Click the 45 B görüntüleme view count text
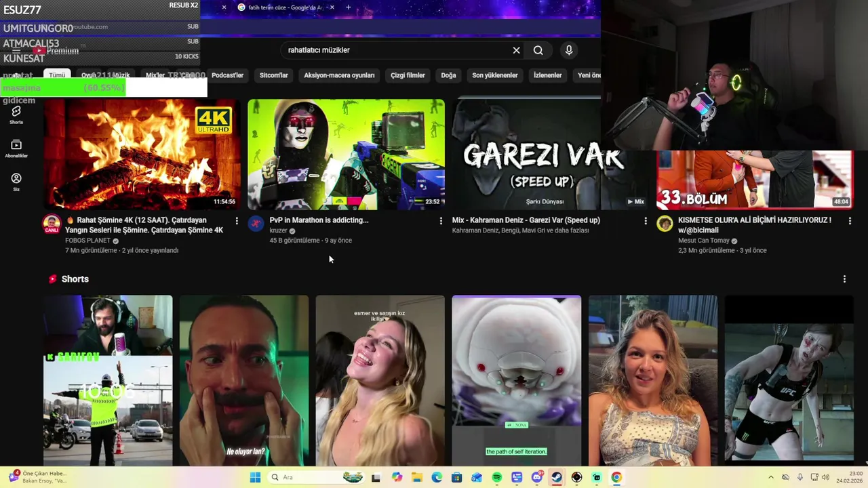 tap(294, 241)
